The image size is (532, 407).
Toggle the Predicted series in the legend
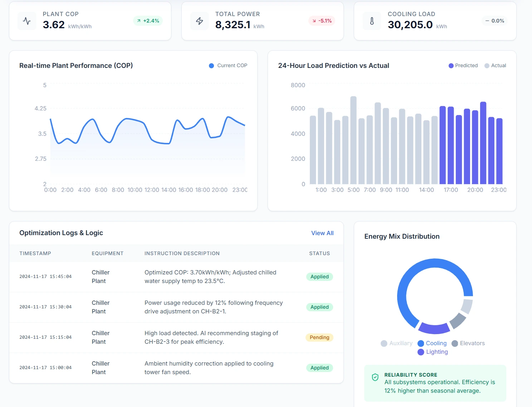tap(463, 65)
